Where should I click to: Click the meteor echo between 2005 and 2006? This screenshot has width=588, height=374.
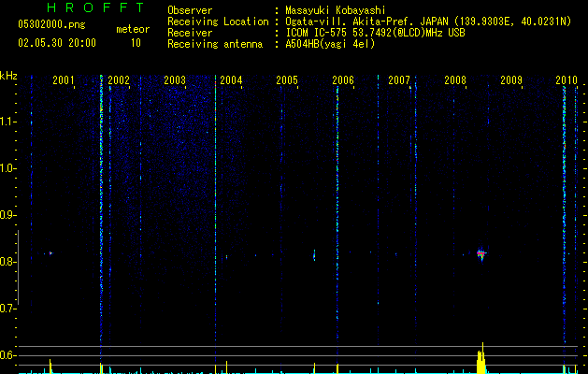point(314,255)
